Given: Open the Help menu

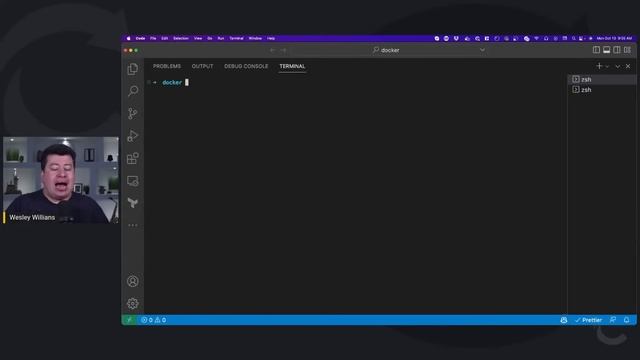Looking at the screenshot, I should pos(271,38).
